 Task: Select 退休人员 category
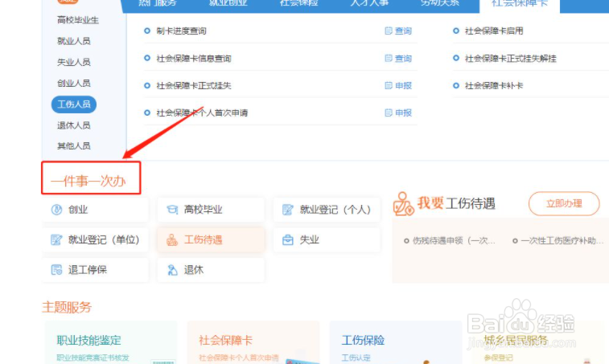pos(73,125)
